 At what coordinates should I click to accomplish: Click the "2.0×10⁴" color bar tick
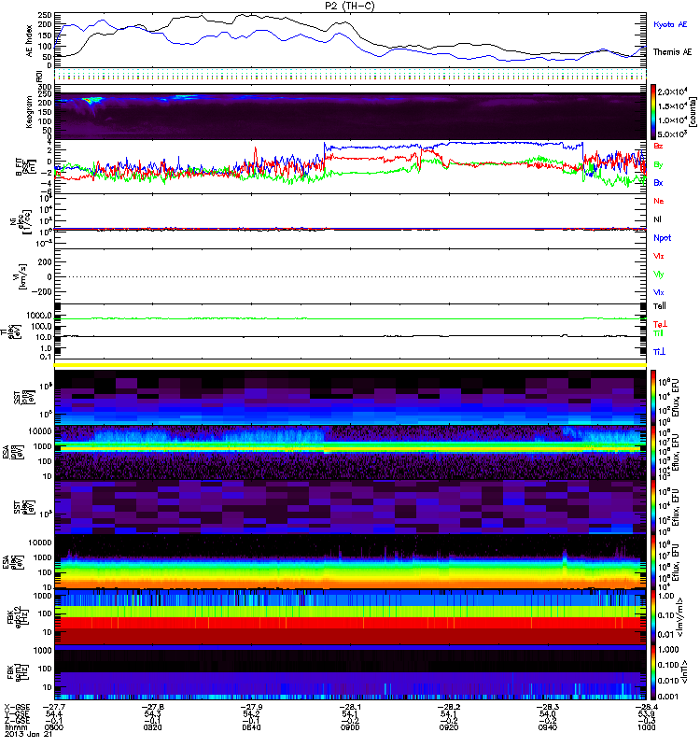pyautogui.click(x=672, y=92)
